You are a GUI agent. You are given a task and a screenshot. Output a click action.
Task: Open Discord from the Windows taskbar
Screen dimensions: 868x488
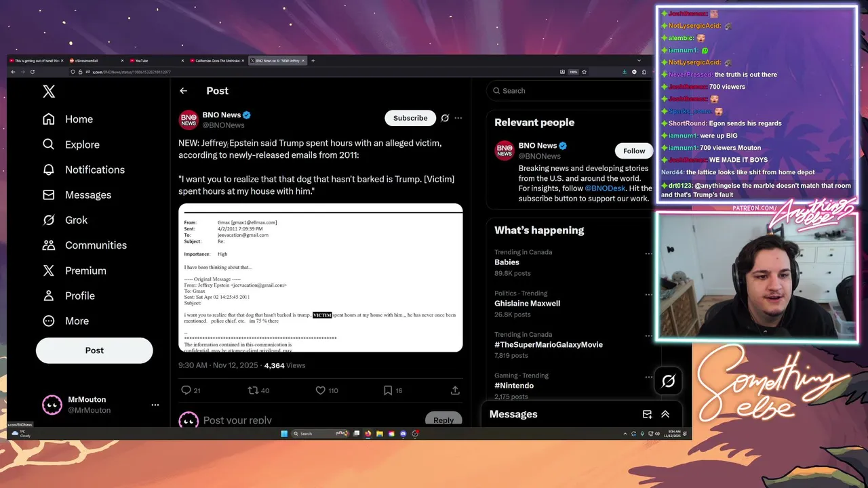[403, 434]
